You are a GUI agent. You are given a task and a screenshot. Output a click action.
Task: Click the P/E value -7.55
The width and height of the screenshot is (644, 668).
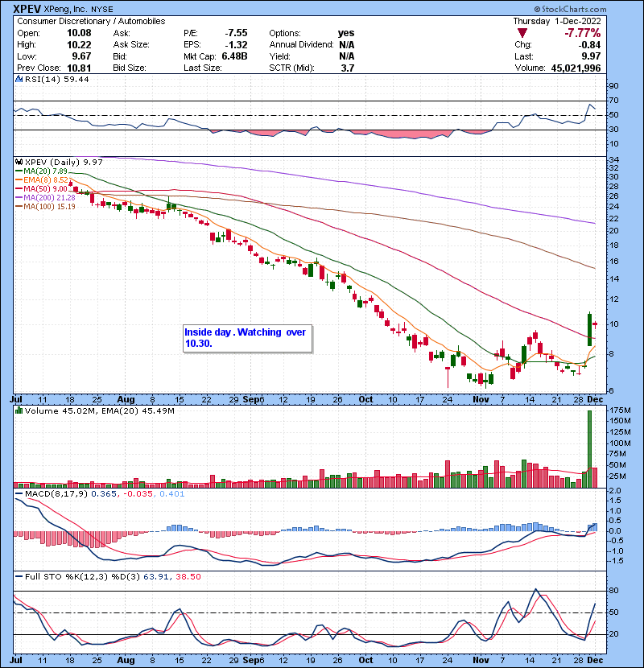(236, 33)
